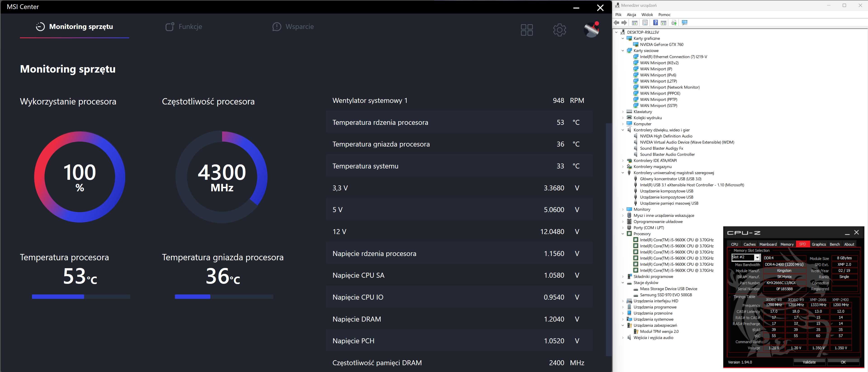868x372 pixels.
Task: Open the Pomoc menu
Action: (664, 14)
